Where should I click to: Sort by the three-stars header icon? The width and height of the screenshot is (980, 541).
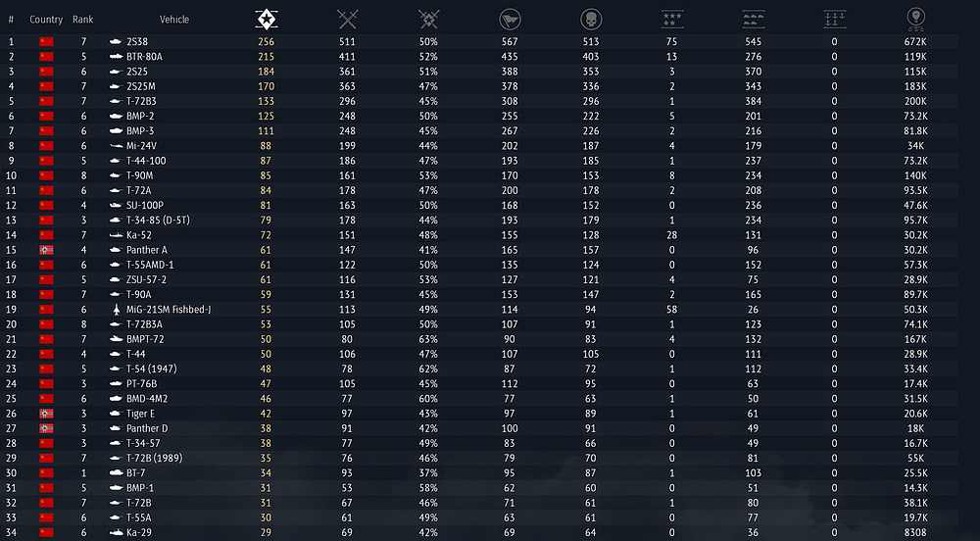click(x=671, y=19)
